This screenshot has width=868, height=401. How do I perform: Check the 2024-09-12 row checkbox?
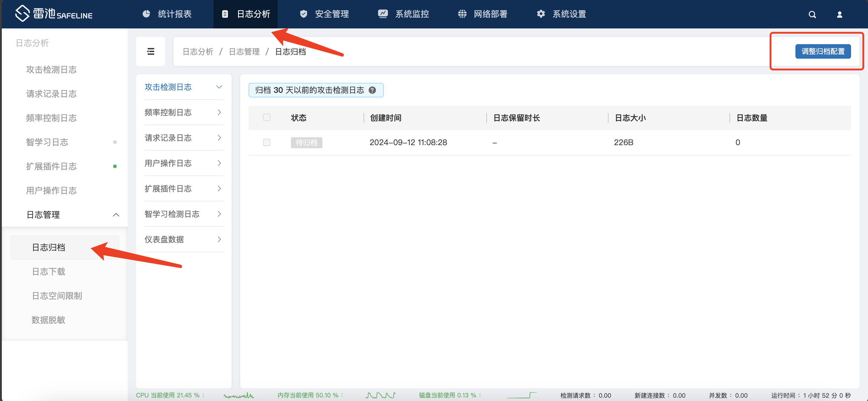[x=266, y=142]
